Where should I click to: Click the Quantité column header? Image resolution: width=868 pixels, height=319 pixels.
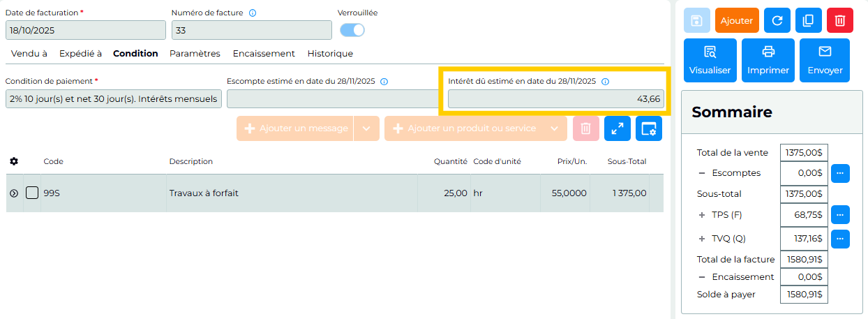coord(451,161)
